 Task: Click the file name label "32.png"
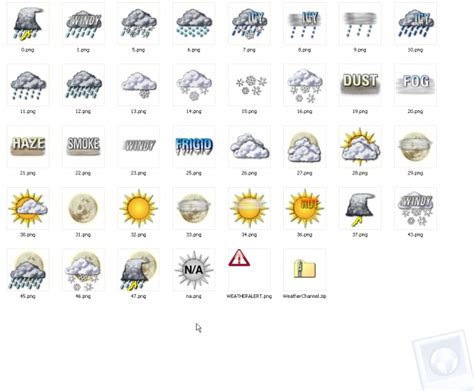click(139, 235)
